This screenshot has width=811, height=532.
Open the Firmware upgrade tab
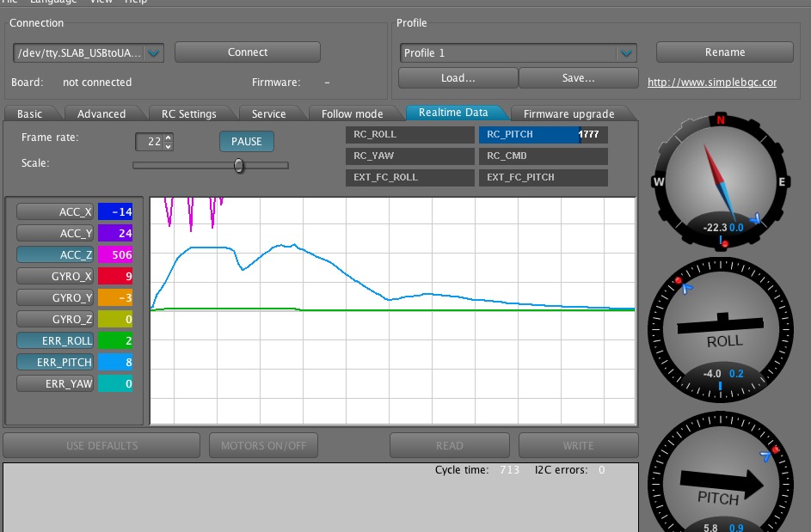(x=568, y=113)
